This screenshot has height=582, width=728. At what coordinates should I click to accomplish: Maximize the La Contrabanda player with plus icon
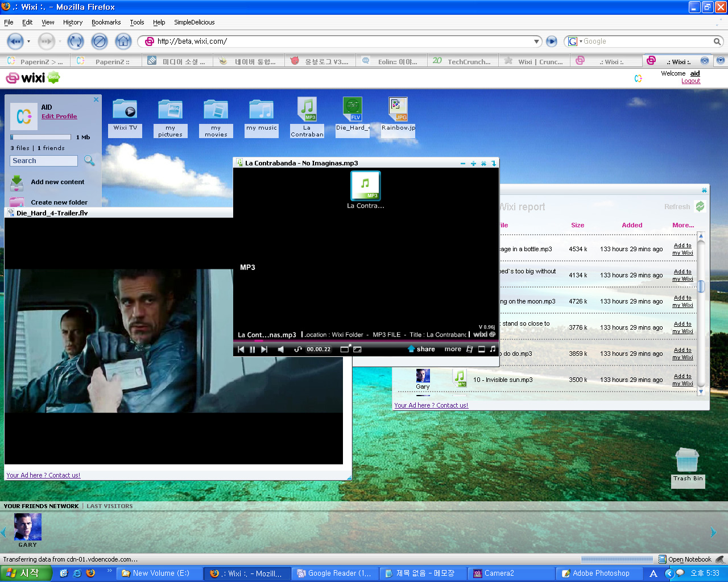[473, 163]
